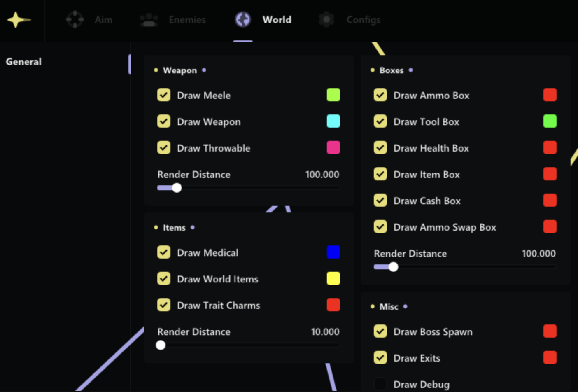Pick the cyan Draw Weapon color swatch

pos(333,121)
